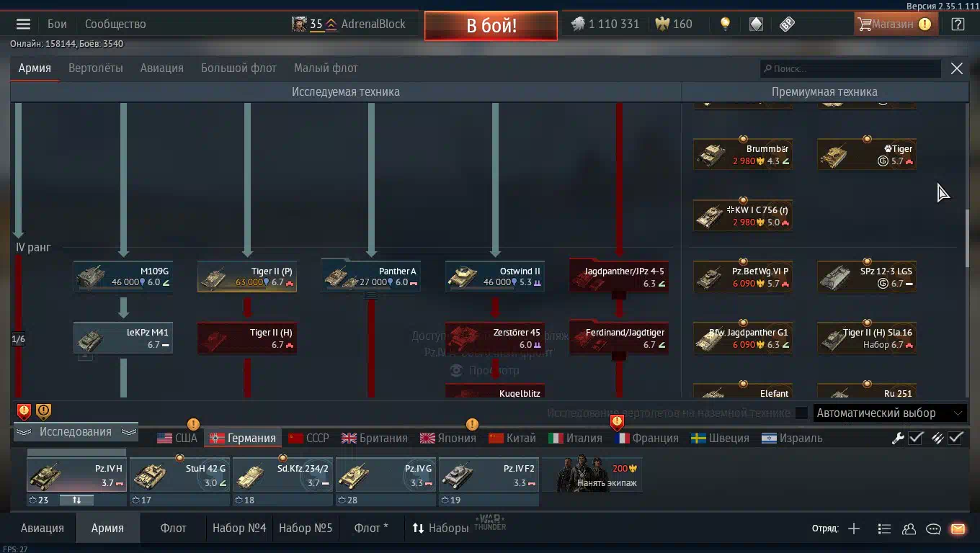Click the AdrenalBlock player profile

[373, 24]
